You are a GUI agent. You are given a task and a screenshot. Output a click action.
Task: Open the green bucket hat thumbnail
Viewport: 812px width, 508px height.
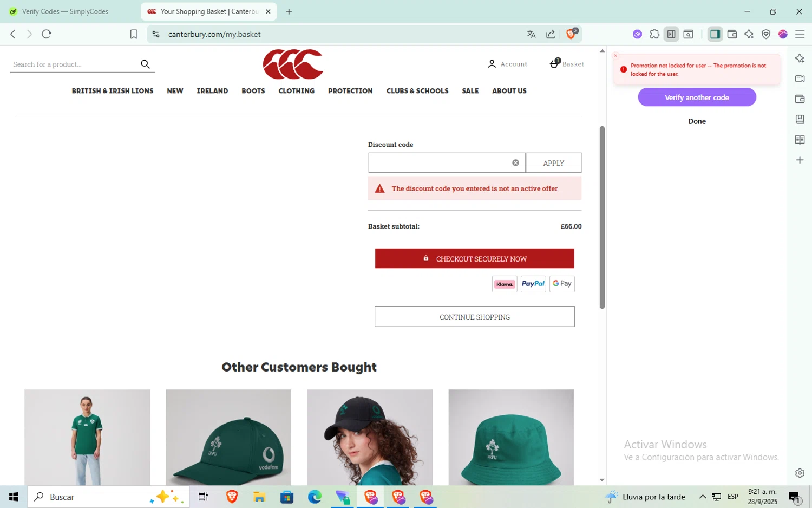click(x=511, y=438)
